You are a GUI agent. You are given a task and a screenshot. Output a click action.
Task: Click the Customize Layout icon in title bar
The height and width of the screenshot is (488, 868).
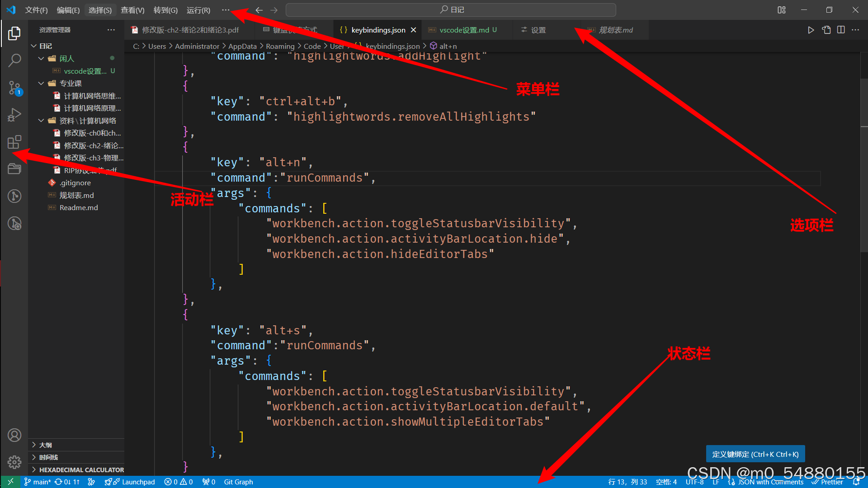click(x=782, y=10)
